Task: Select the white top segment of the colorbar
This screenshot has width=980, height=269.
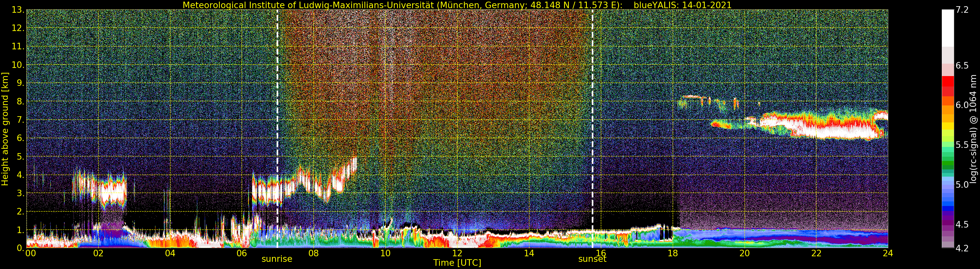Action: (947, 27)
